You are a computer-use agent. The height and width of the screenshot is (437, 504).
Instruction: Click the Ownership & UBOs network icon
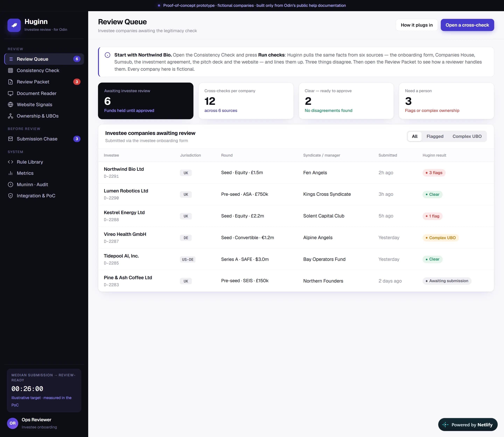pyautogui.click(x=10, y=116)
